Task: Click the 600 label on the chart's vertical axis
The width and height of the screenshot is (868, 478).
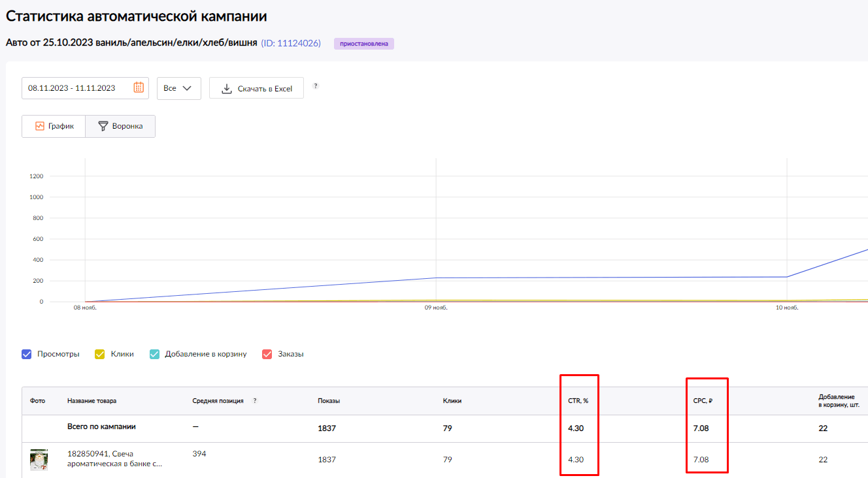Action: tap(38, 239)
